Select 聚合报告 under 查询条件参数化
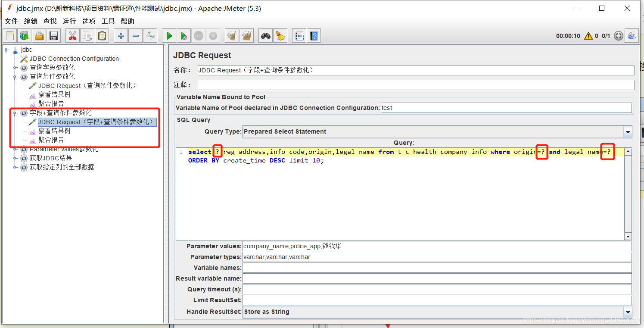 coord(51,103)
